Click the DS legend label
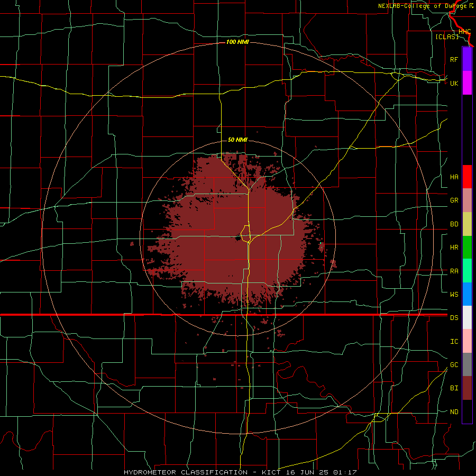Screen dimensions: 476x476 tap(454, 317)
